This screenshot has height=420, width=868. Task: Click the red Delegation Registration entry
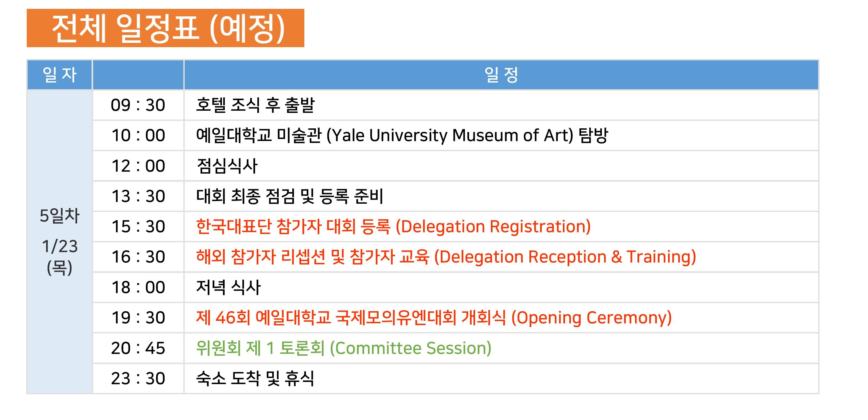(x=393, y=226)
